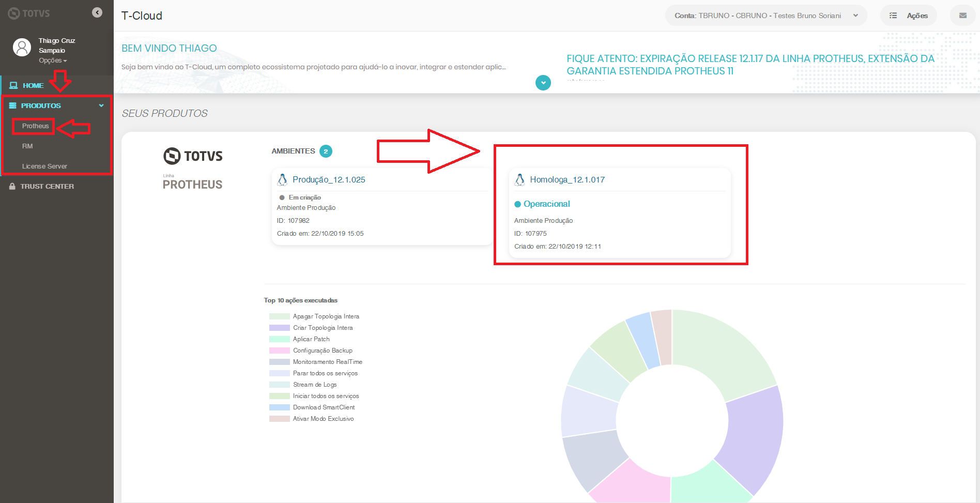Viewport: 980px width, 503px height.
Task: Click the Aplicar Patch legend swatch
Action: pyautogui.click(x=279, y=339)
